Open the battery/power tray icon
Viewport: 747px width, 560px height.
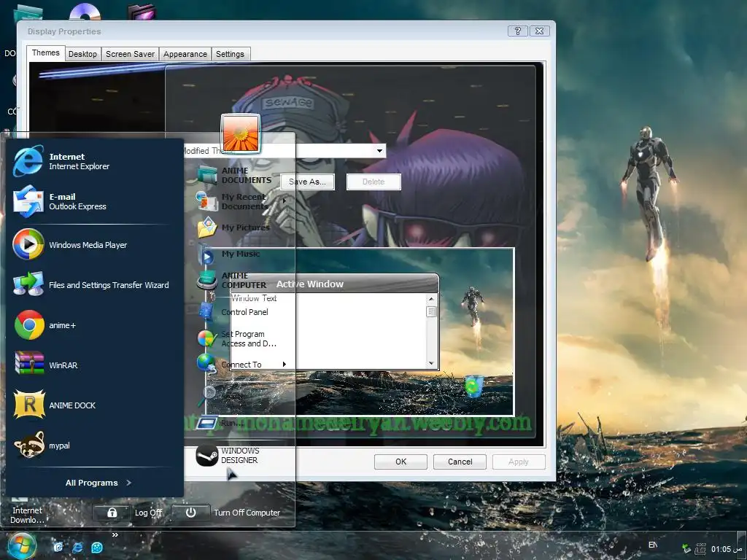click(x=700, y=548)
